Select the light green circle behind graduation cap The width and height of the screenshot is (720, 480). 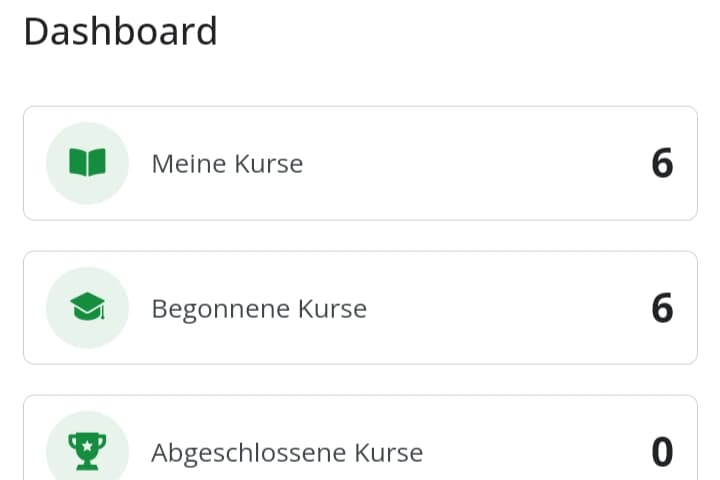coord(87,307)
